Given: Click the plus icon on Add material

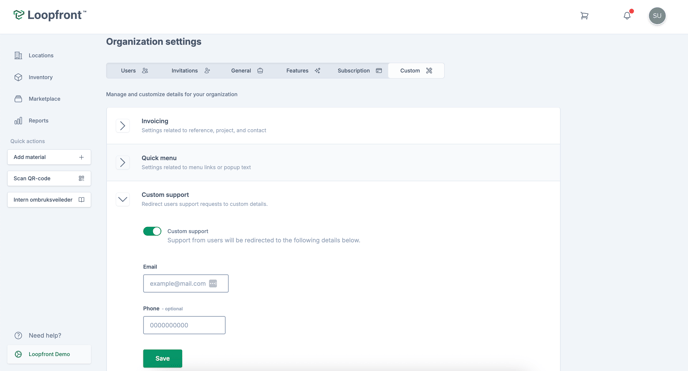Looking at the screenshot, I should [81, 157].
